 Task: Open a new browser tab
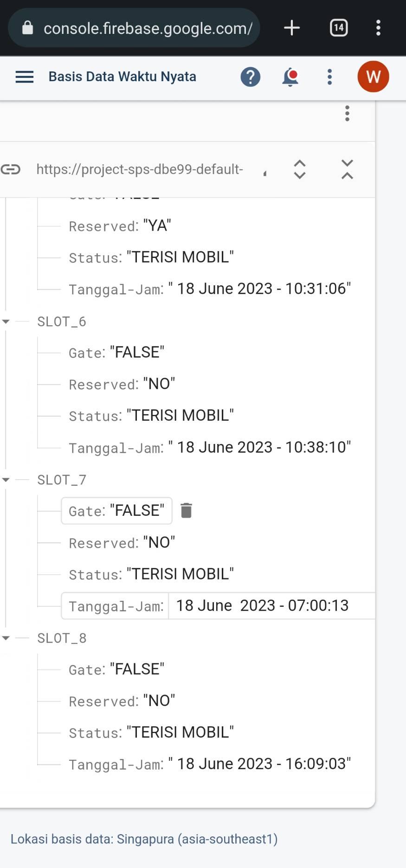click(x=291, y=28)
